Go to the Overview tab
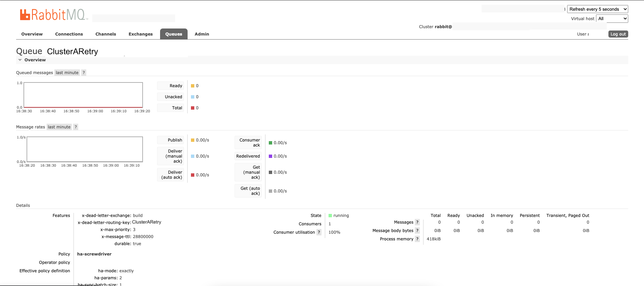The image size is (644, 286). pyautogui.click(x=32, y=34)
